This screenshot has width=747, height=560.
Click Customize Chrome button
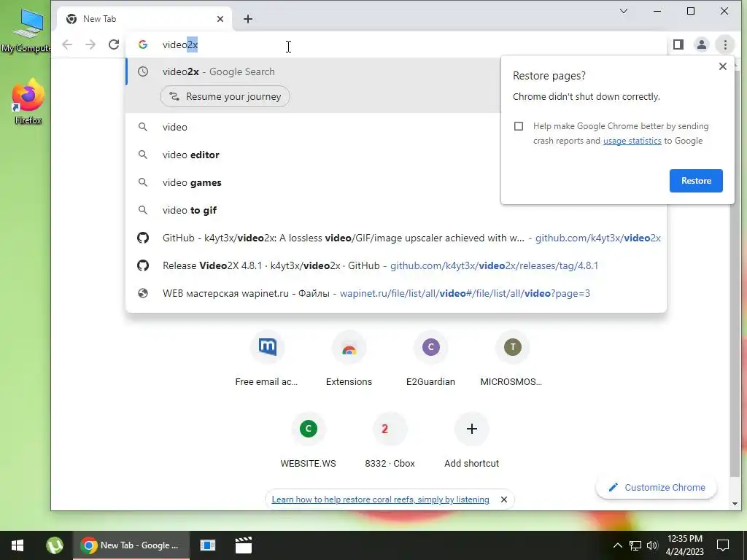[x=657, y=487]
